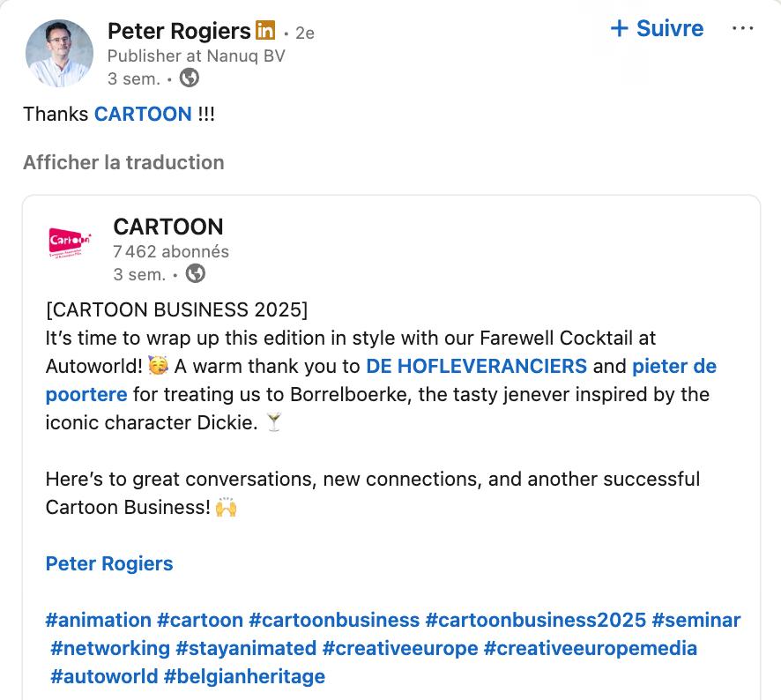Open Peter Rogiers author name link
Image resolution: width=781 pixels, height=700 pixels.
(x=179, y=32)
